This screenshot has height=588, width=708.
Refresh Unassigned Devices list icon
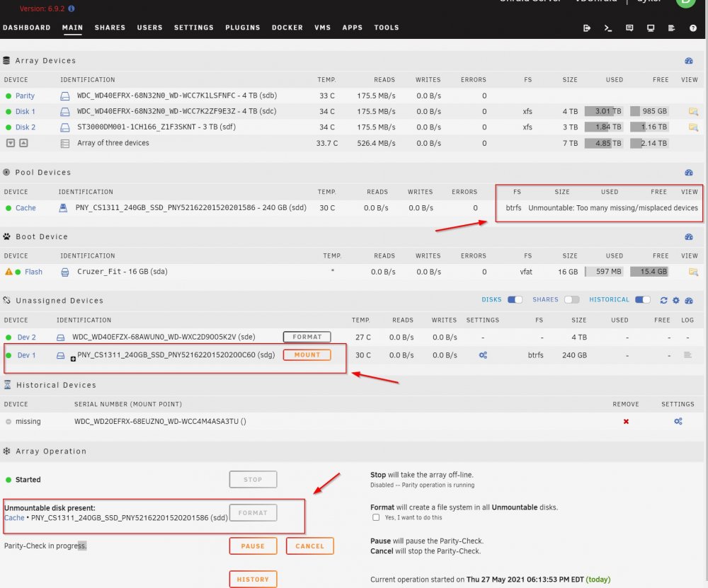(663, 300)
